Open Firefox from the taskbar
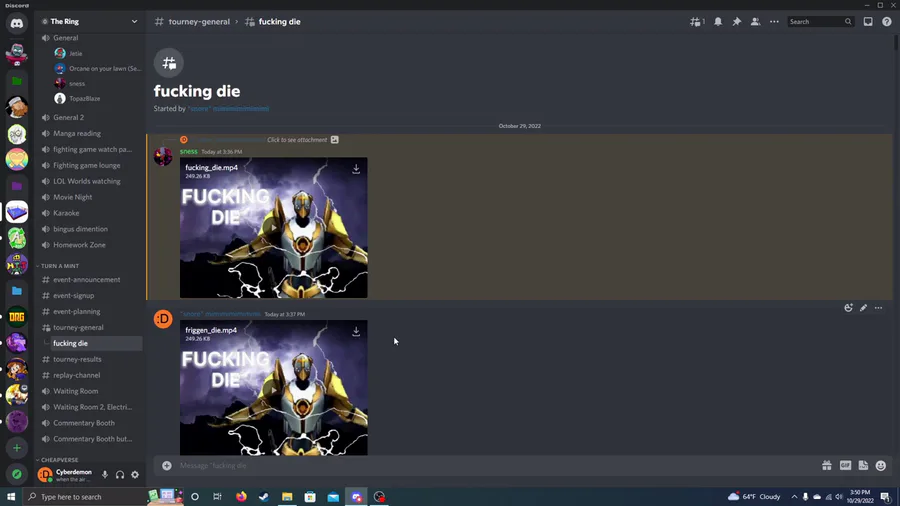This screenshot has width=900, height=506. point(241,497)
